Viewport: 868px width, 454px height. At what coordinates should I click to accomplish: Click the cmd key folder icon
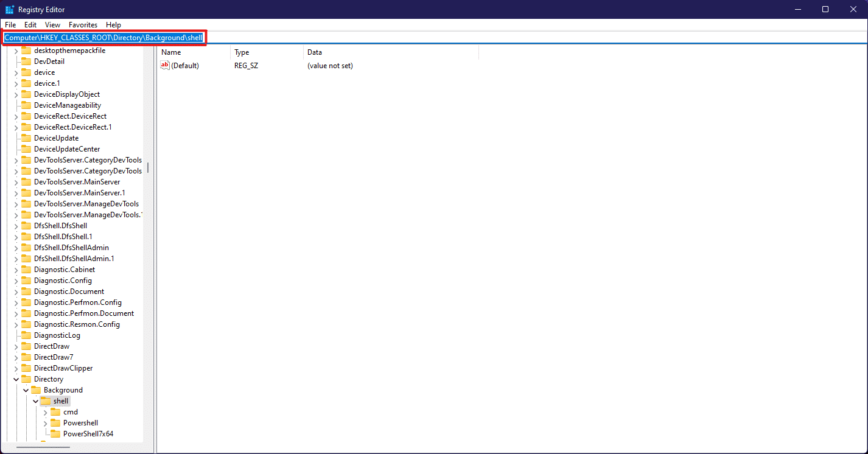[x=55, y=412]
